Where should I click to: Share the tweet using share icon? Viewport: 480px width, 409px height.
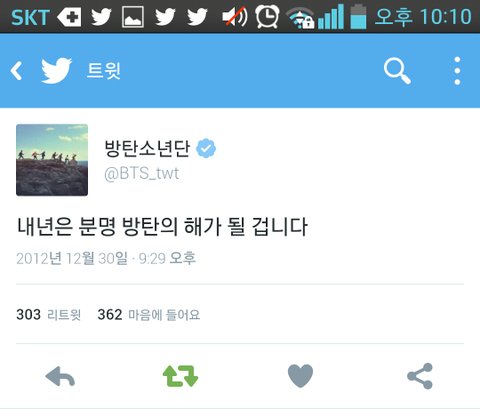click(420, 376)
